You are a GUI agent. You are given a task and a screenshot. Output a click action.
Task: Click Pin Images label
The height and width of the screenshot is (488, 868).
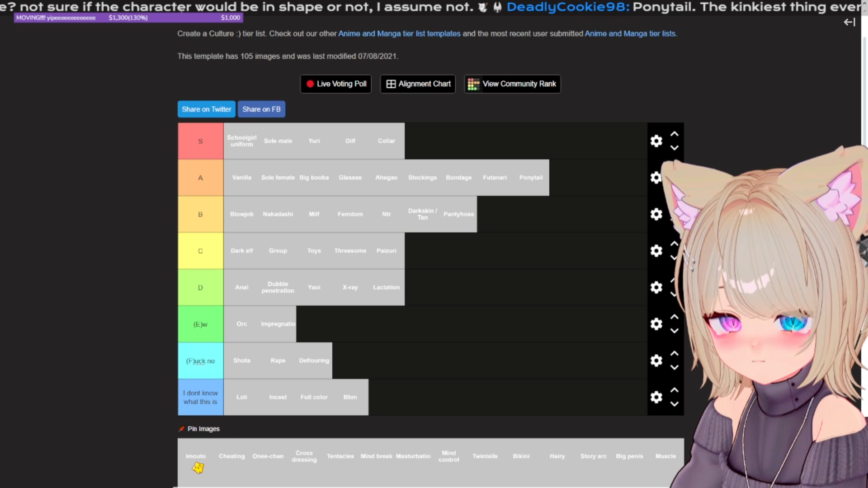pos(203,429)
